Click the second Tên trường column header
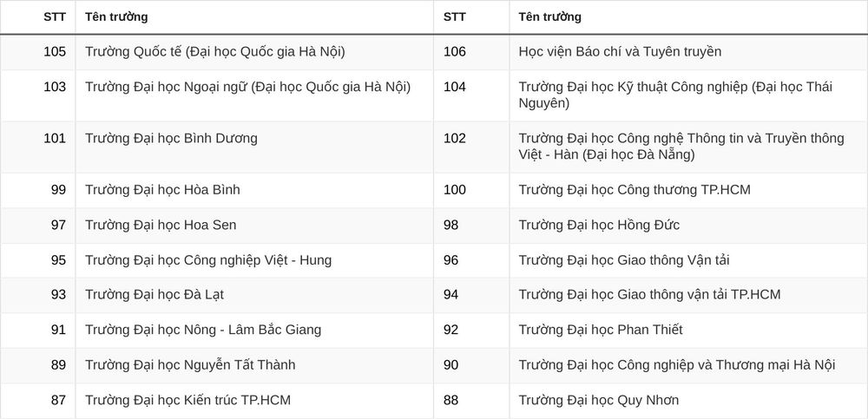 [549, 16]
